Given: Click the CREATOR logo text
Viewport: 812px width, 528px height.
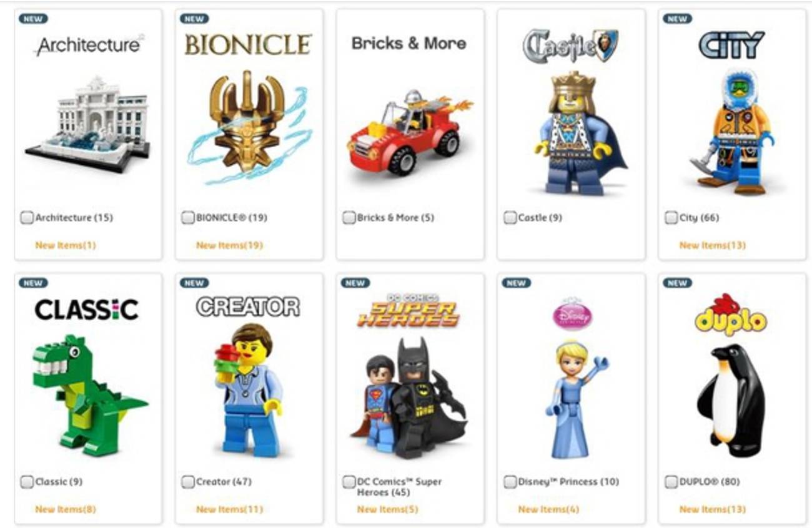Looking at the screenshot, I should (248, 307).
